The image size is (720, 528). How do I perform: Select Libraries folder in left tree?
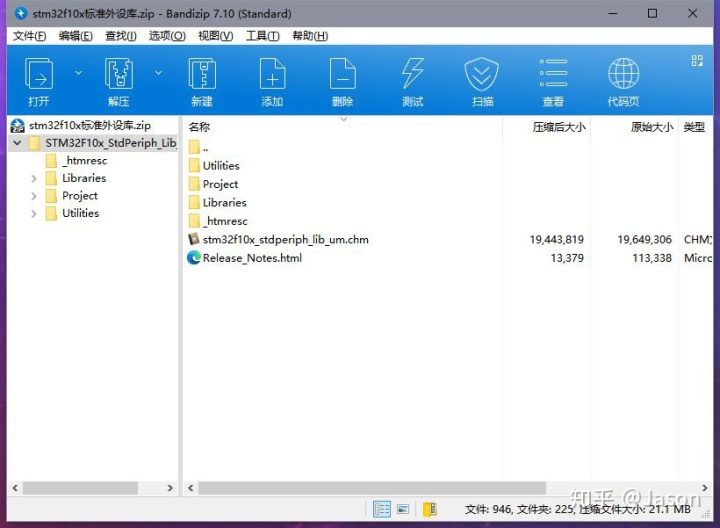tap(84, 178)
